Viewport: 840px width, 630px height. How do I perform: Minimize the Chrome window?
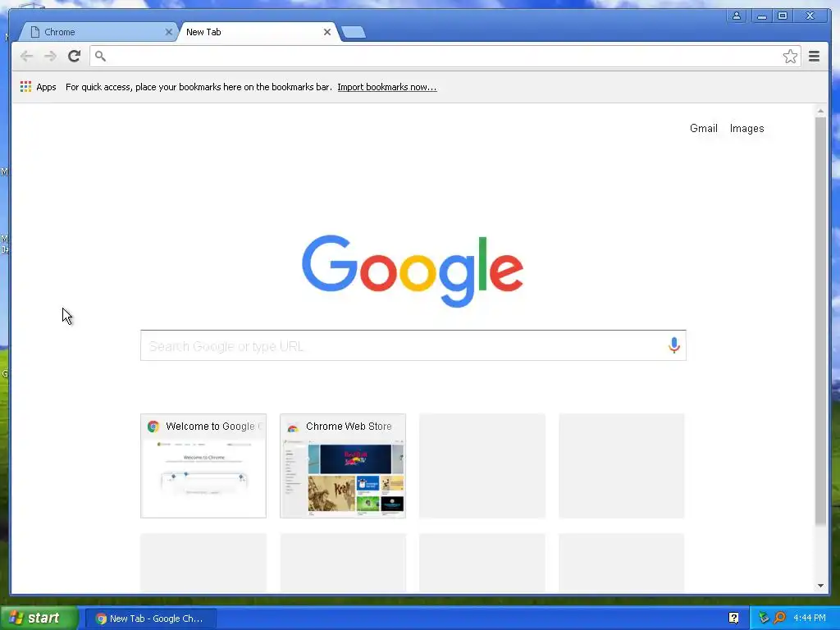761,16
